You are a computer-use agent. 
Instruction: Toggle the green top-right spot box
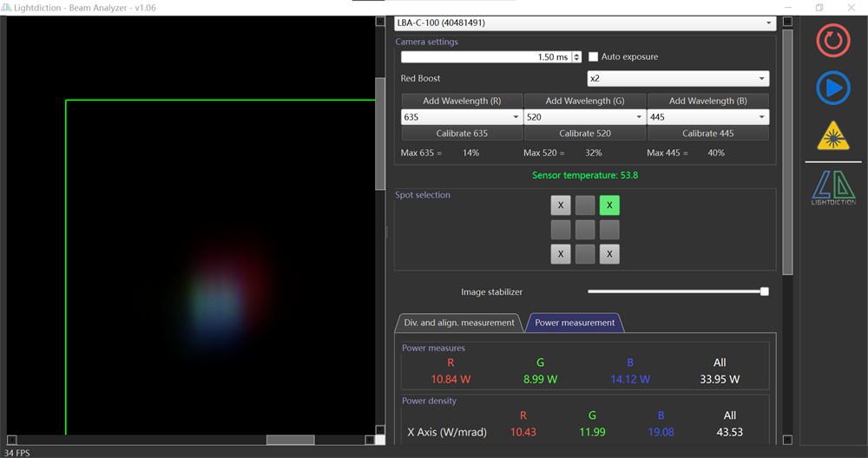pyautogui.click(x=609, y=206)
